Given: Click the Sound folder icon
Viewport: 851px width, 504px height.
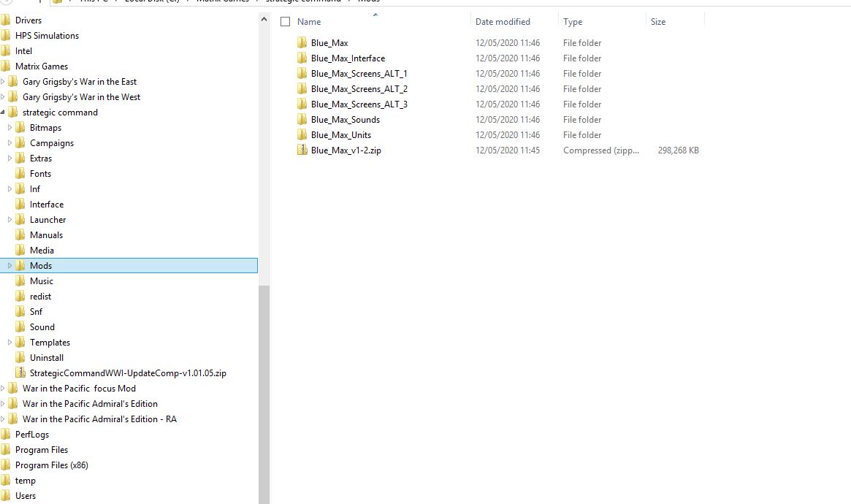Looking at the screenshot, I should coord(20,327).
